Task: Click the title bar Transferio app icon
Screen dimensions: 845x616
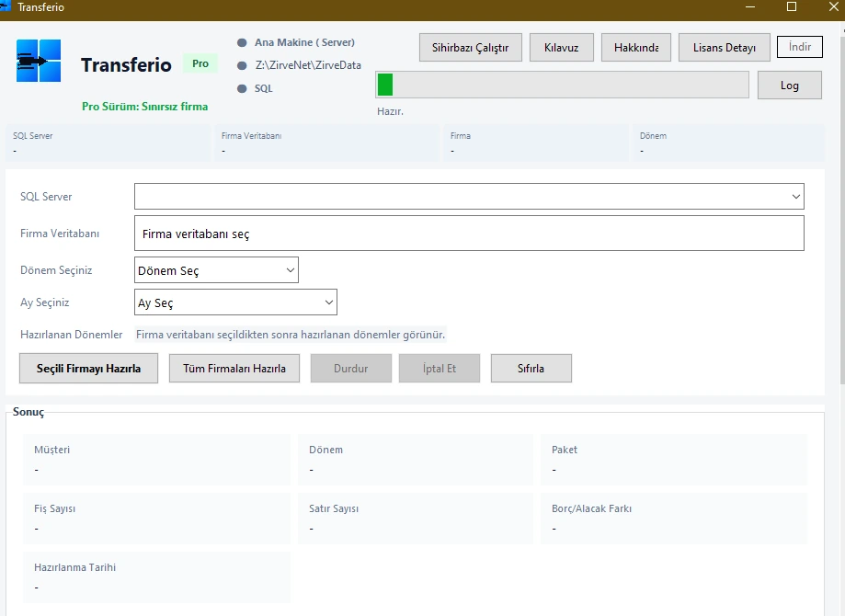Action: point(6,6)
